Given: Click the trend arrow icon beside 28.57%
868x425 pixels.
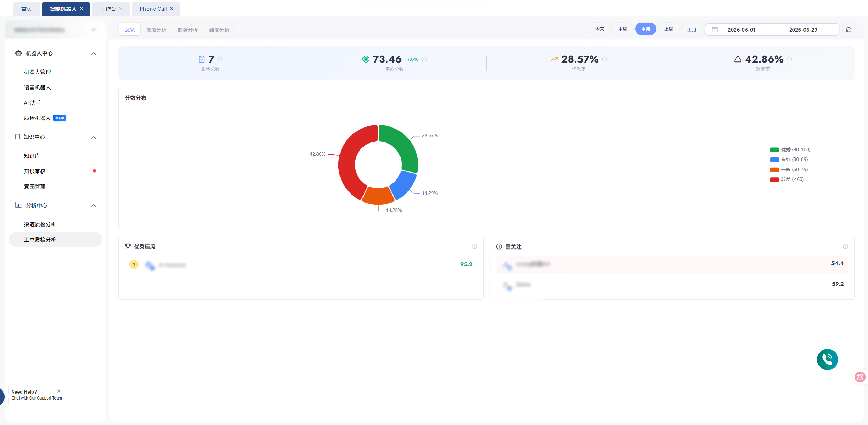Looking at the screenshot, I should 554,59.
